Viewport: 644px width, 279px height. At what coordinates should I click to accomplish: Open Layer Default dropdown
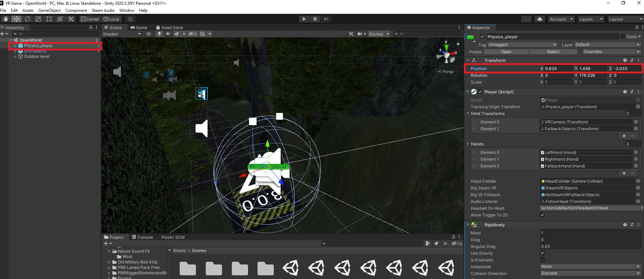point(608,45)
